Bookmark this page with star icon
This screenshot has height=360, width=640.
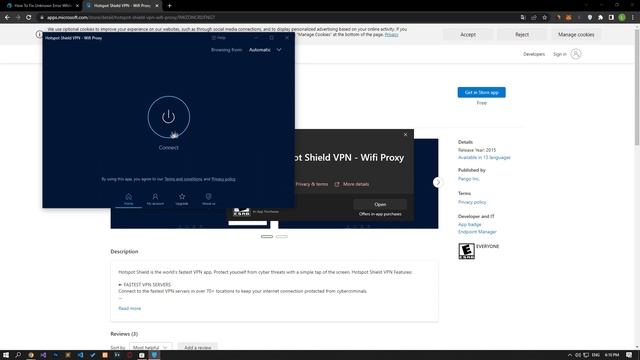[544, 18]
